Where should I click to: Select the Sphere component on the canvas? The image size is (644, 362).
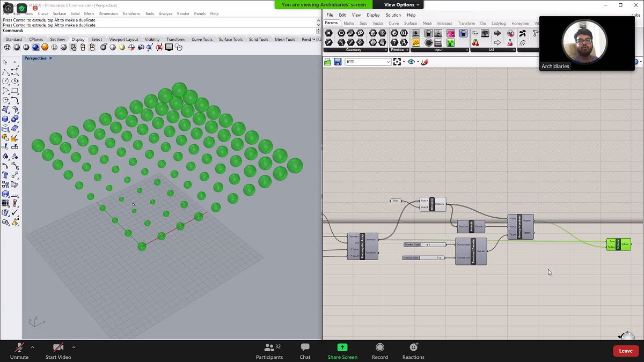click(x=618, y=245)
